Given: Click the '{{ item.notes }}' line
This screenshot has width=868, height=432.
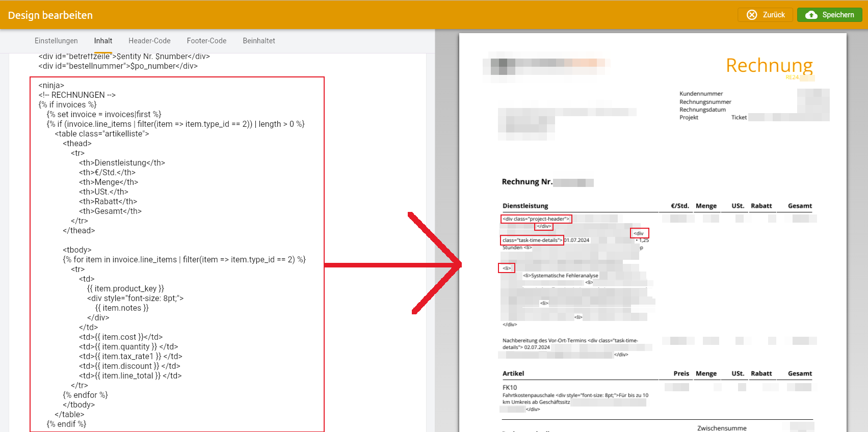Looking at the screenshot, I should pos(122,308).
